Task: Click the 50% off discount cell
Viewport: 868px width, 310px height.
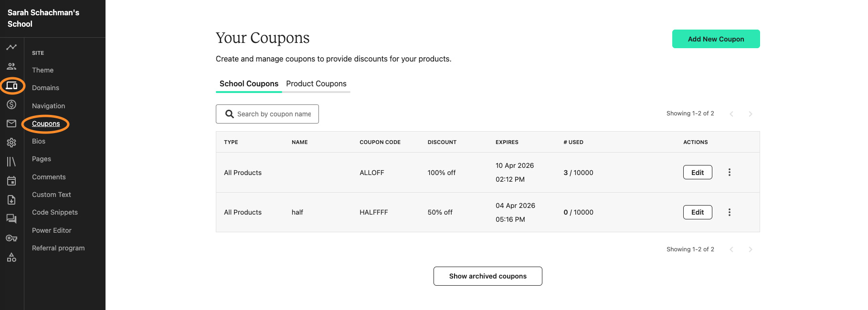Action: pos(440,212)
